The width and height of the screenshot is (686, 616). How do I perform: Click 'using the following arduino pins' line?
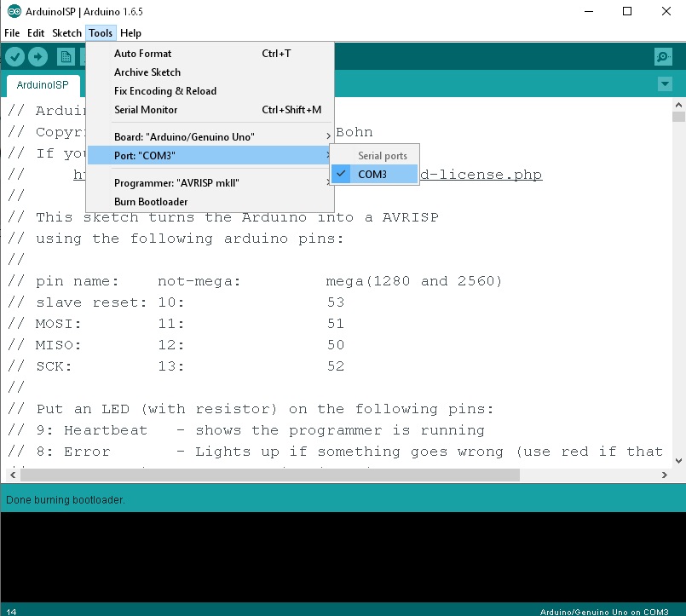[x=176, y=239]
